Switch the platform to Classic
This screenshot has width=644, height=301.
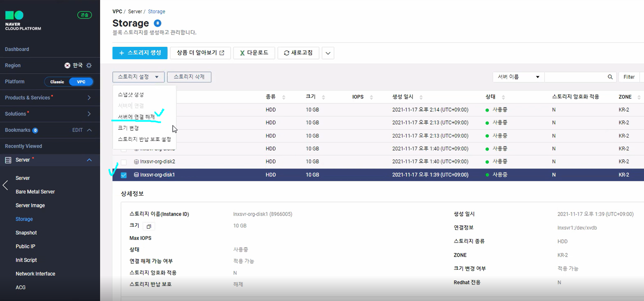point(57,82)
